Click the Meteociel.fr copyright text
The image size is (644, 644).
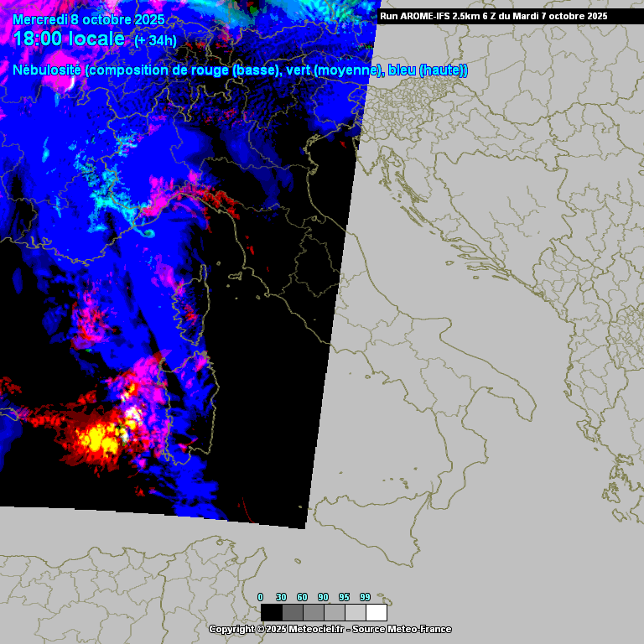point(330,629)
